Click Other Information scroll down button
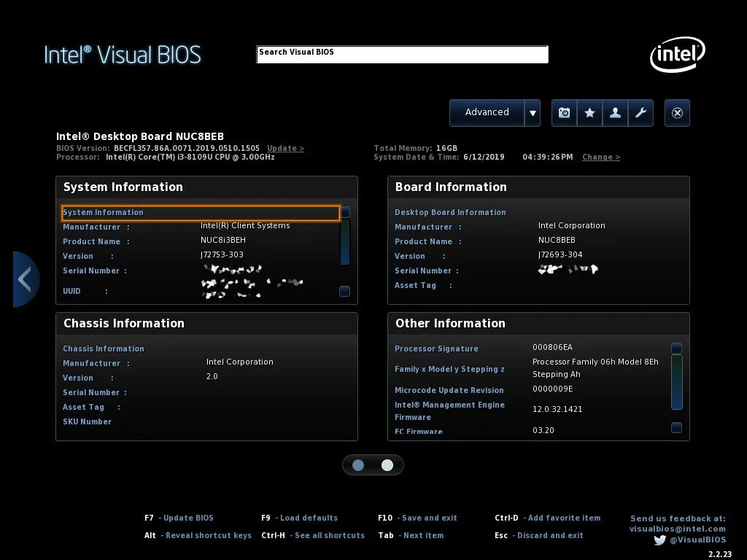Viewport: 747px width, 560px height. (x=676, y=427)
